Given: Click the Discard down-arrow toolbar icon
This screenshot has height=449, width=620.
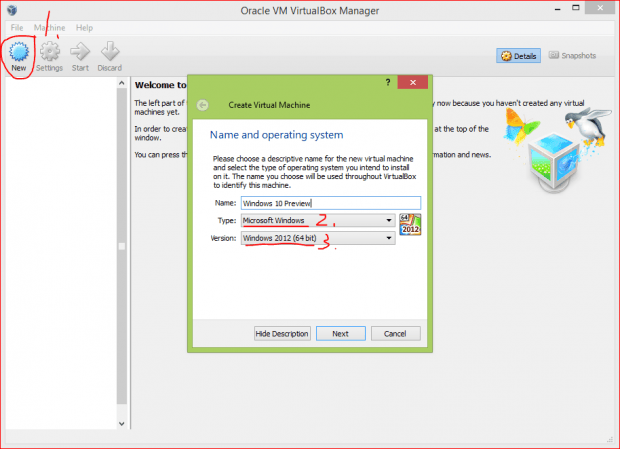Looking at the screenshot, I should coord(110,52).
